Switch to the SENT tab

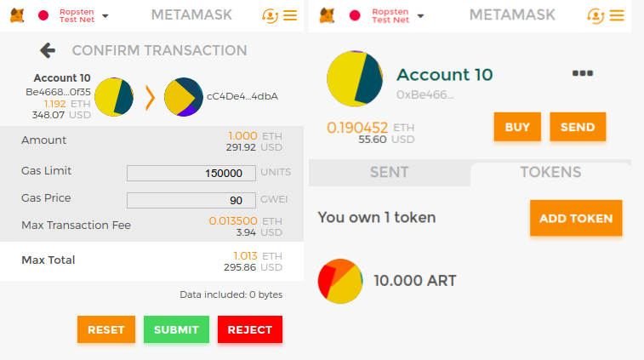tap(388, 172)
